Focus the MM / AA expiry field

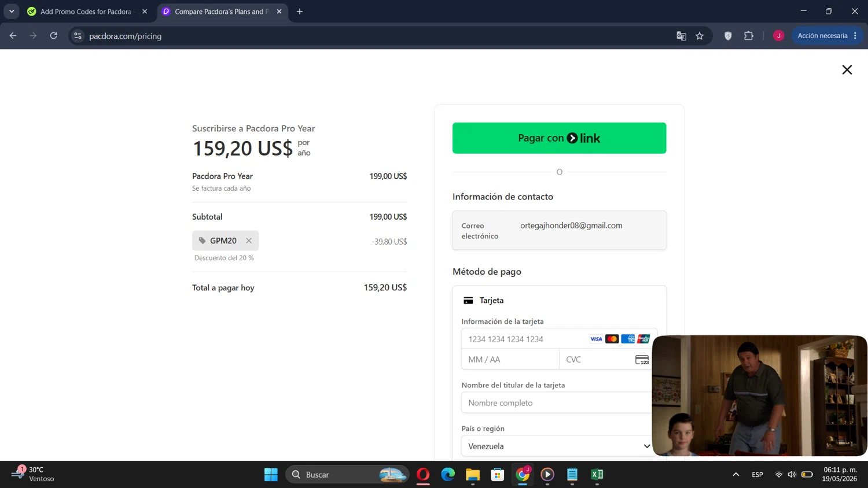(x=510, y=360)
